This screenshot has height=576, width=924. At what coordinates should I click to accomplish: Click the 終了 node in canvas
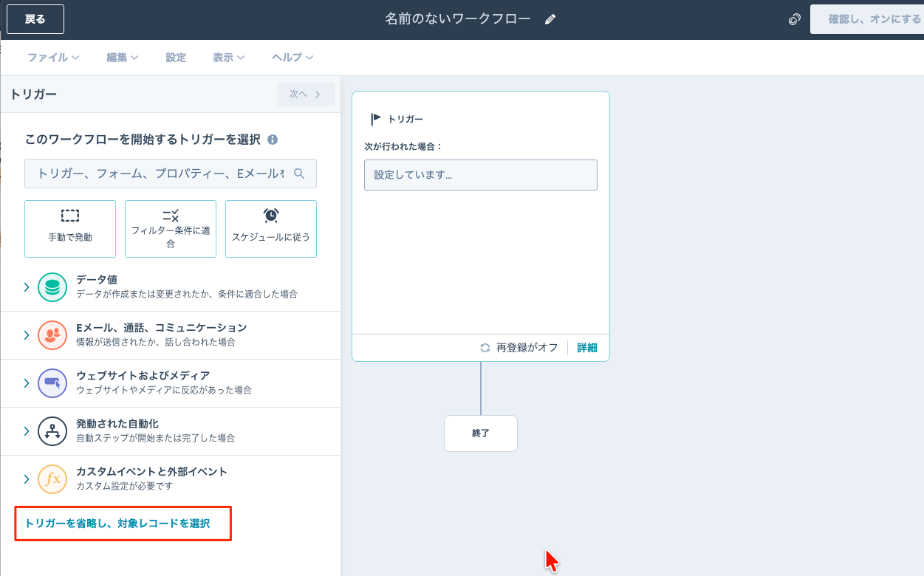[481, 433]
